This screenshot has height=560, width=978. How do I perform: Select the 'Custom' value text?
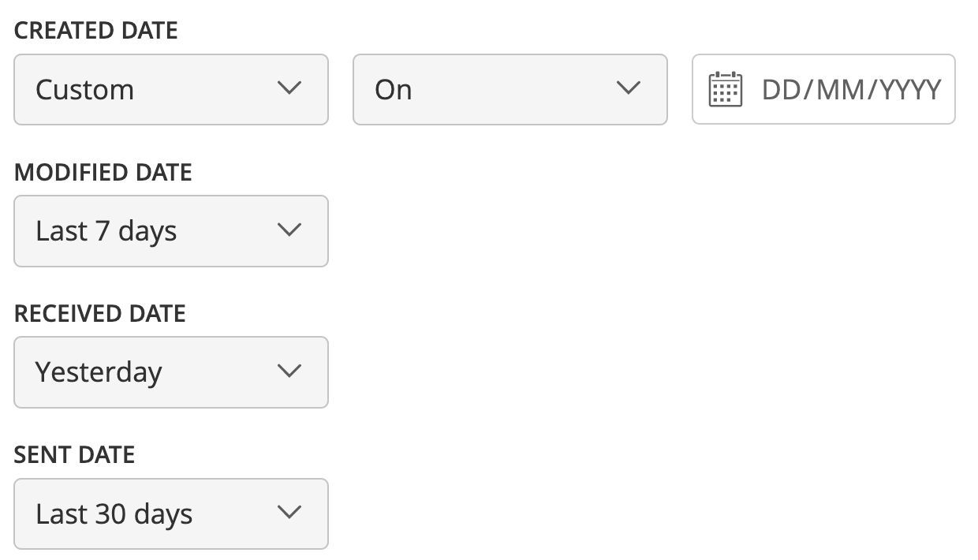[84, 90]
